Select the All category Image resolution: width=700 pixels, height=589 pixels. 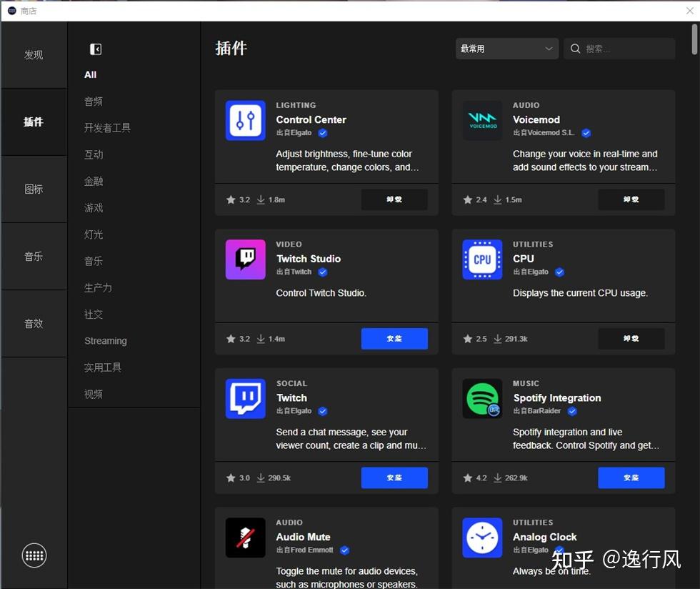90,74
